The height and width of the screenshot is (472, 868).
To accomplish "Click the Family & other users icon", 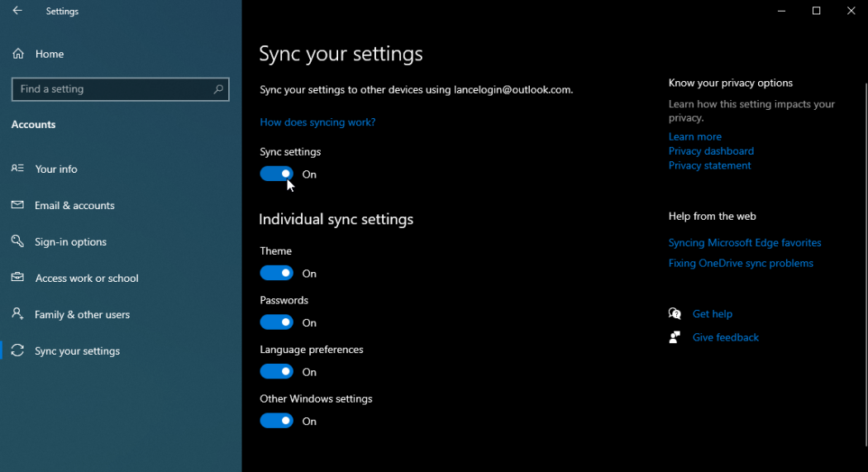I will (17, 314).
